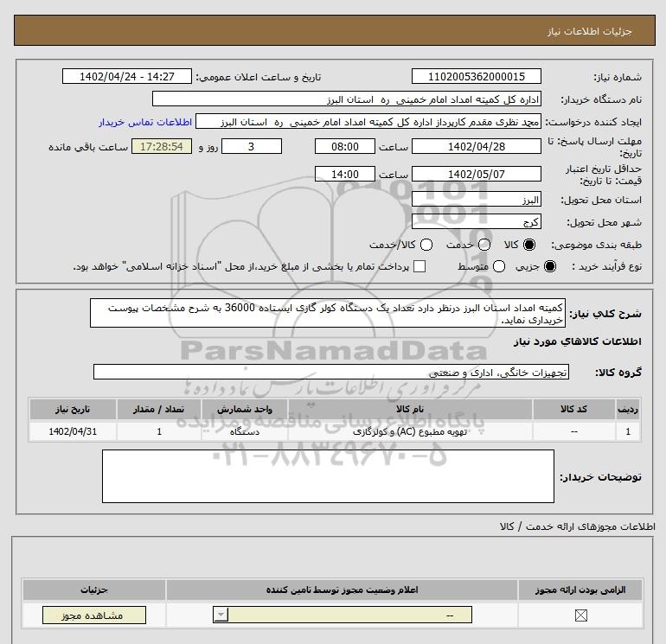Image resolution: width=666 pixels, height=644 pixels.
Task: Click the general need description text box
Action: point(328,313)
